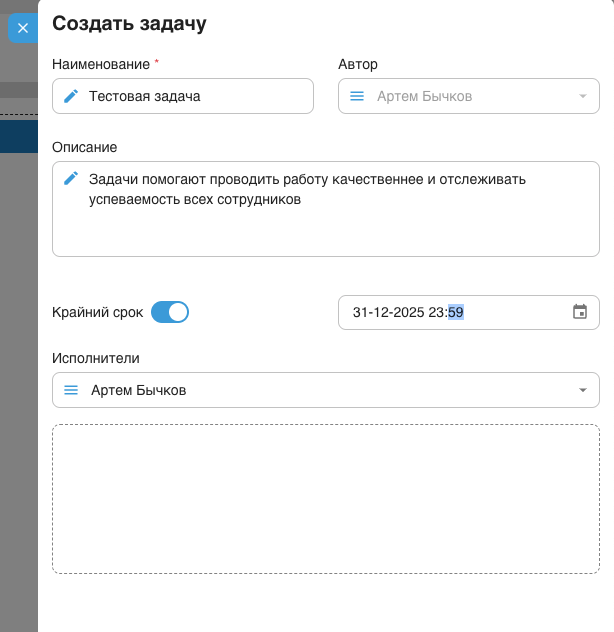Close the create task panel with the blue X
Image resolution: width=614 pixels, height=632 pixels.
click(x=23, y=28)
